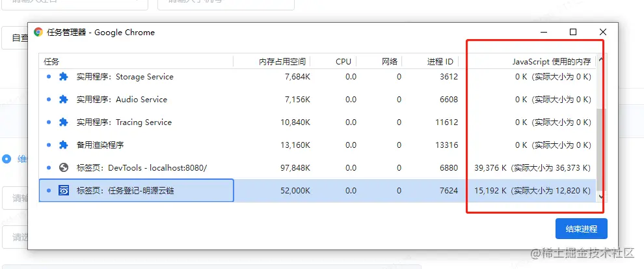Viewport: 644px width, 269px height.
Task: Select the 备用渲染程序 row
Action: pyautogui.click(x=317, y=145)
